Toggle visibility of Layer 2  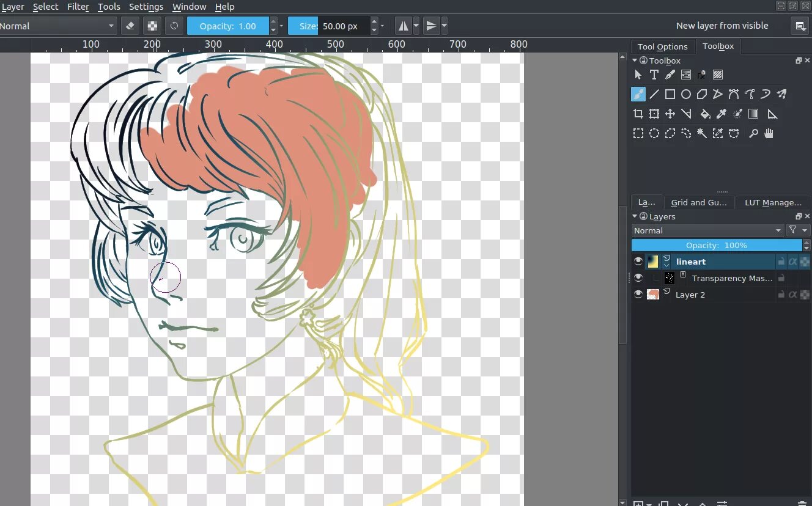pyautogui.click(x=639, y=295)
